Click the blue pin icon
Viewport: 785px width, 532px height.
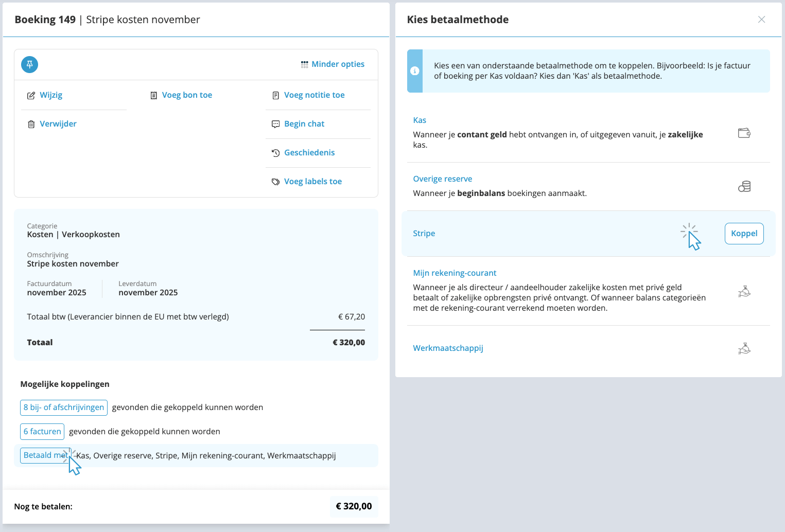pos(30,64)
